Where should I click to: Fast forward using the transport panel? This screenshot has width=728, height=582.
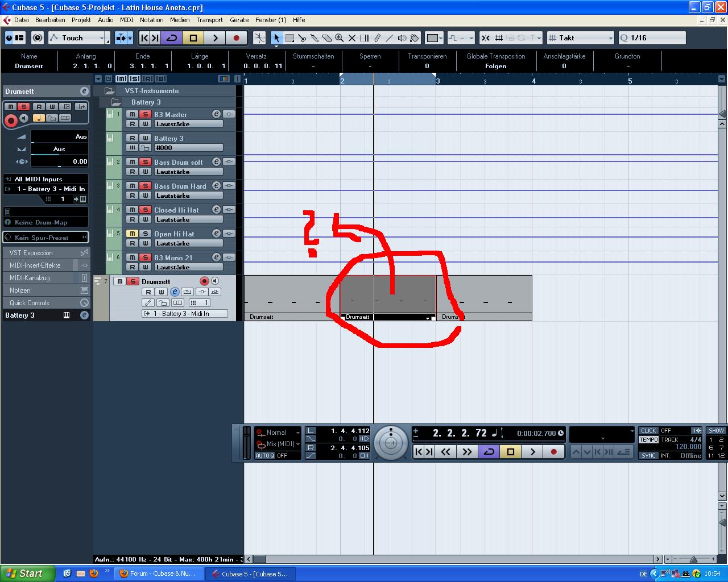click(x=467, y=452)
